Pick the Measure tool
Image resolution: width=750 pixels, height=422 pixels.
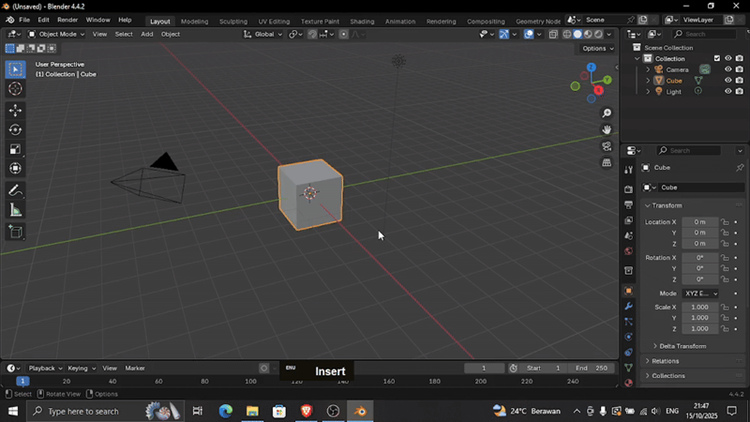point(15,210)
